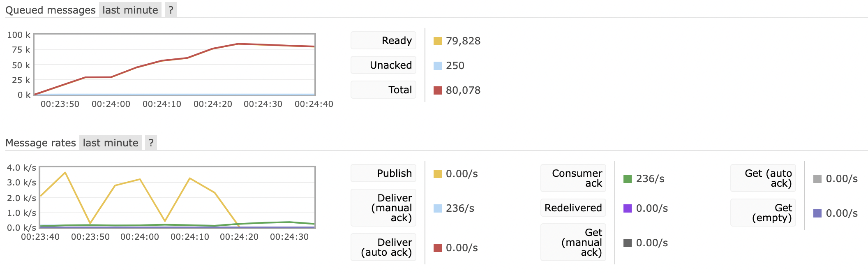
Task: Toggle the Total series label
Action: [383, 90]
